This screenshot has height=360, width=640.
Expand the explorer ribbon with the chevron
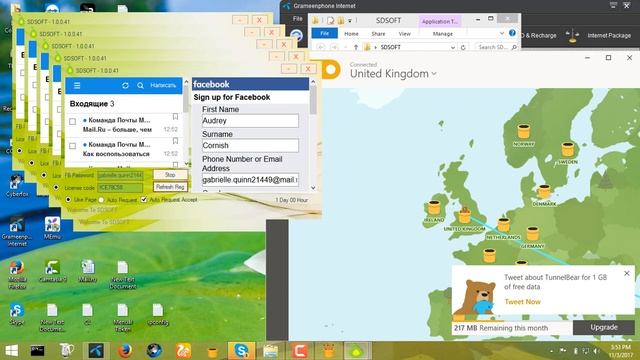(x=502, y=33)
